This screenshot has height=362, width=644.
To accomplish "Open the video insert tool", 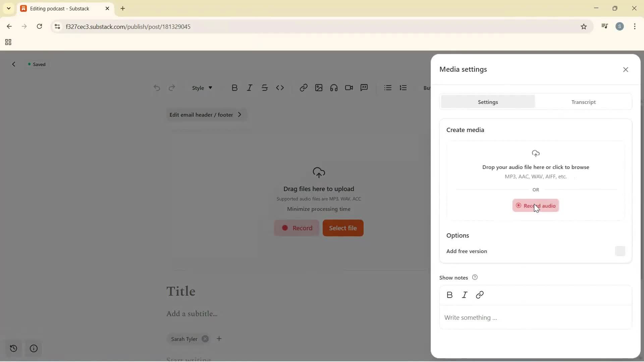I will point(349,87).
